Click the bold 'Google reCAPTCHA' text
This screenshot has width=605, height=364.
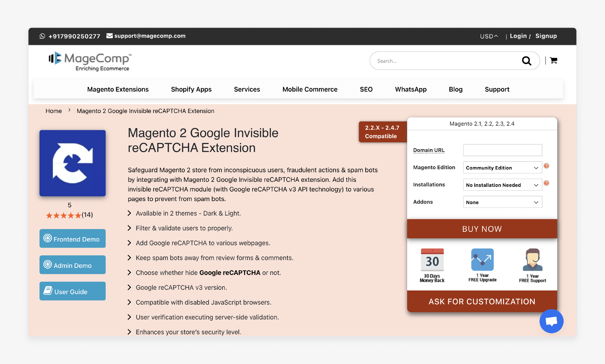pyautogui.click(x=230, y=273)
